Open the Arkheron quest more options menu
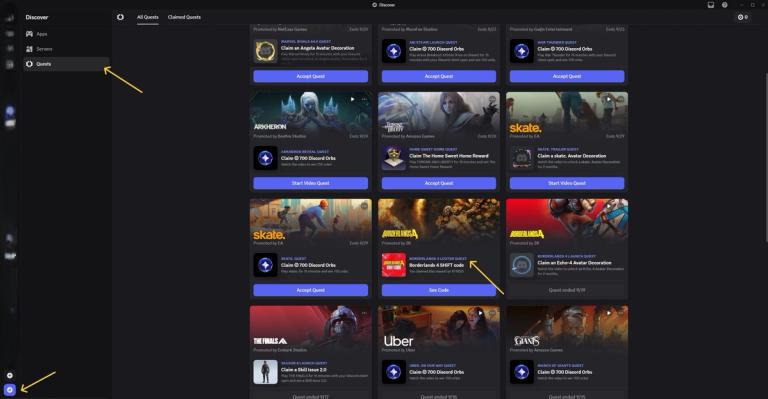 (364, 99)
